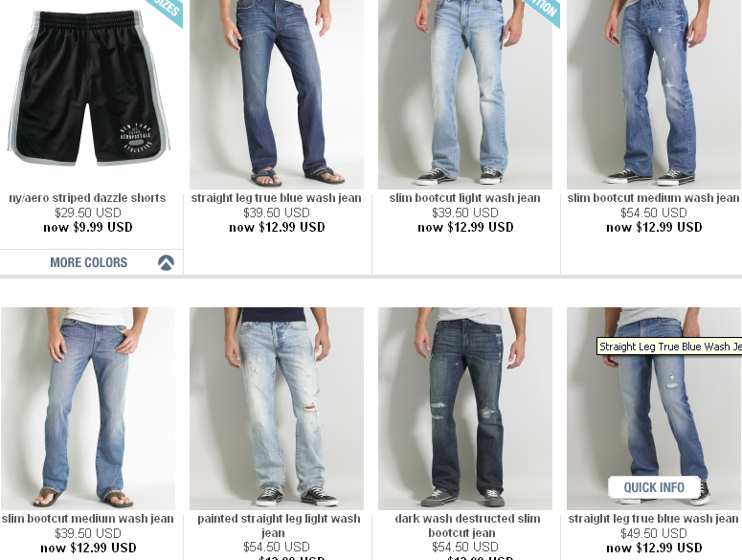Open the Quick Info button on jeans

[x=654, y=487]
